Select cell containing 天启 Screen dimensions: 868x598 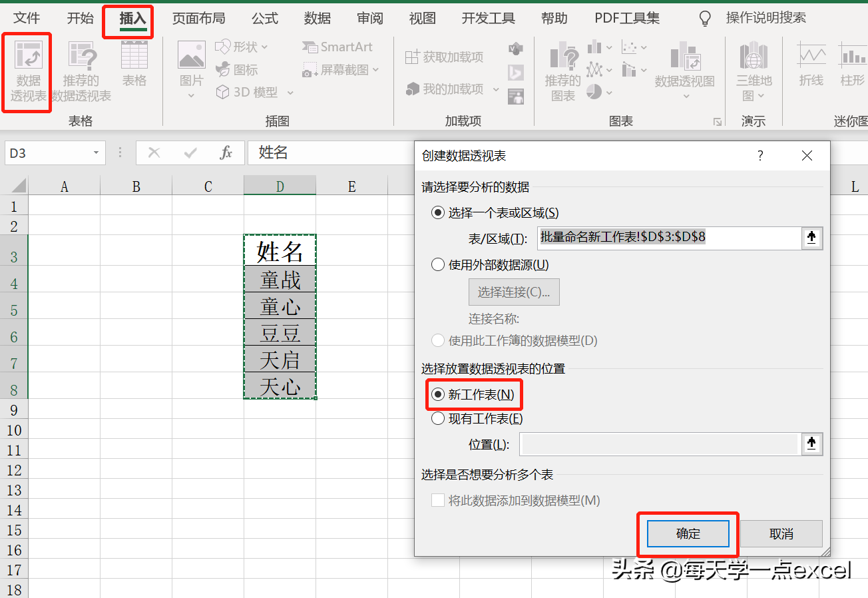coord(280,360)
